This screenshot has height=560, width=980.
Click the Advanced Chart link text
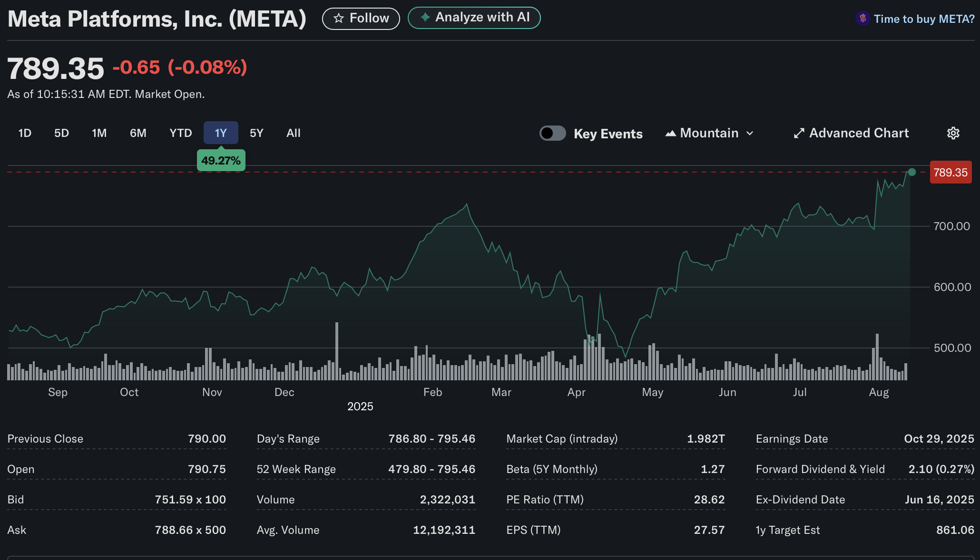click(x=859, y=133)
